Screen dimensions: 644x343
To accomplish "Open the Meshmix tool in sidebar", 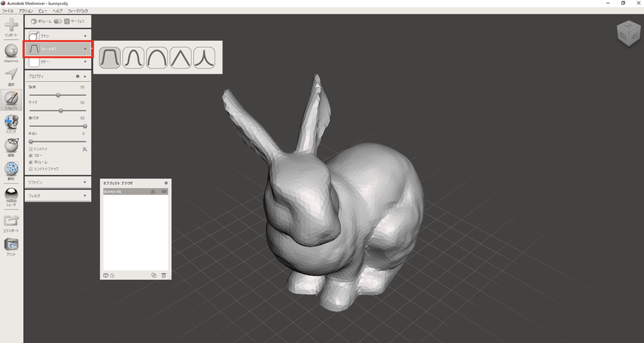I will (11, 52).
